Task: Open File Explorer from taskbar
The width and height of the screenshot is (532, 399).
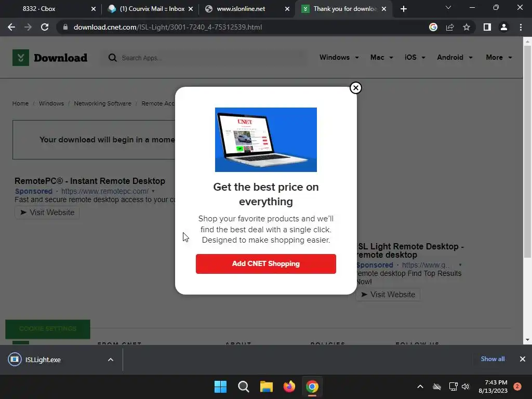Action: click(x=267, y=387)
